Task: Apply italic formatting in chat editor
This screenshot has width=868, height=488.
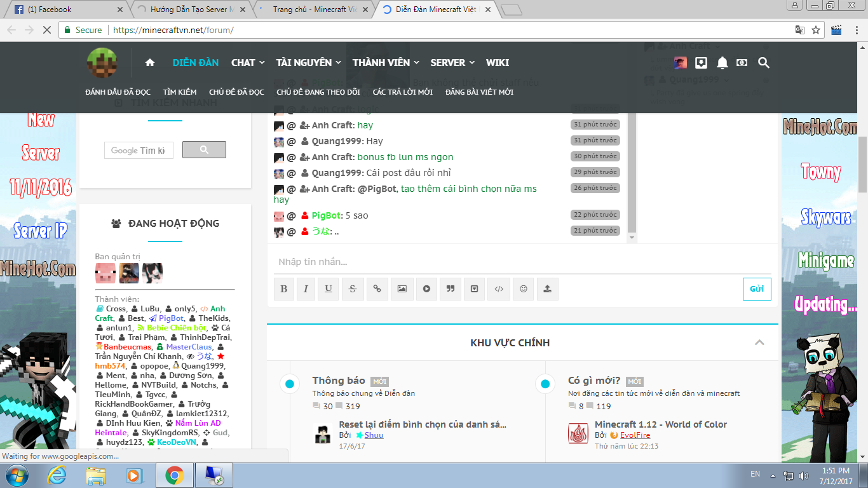Action: pyautogui.click(x=306, y=288)
